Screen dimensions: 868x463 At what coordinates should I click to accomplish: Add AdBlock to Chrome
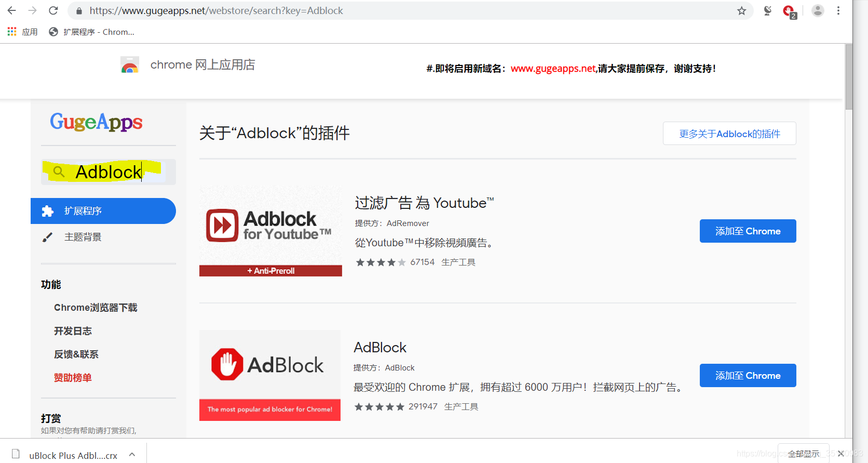pos(748,375)
